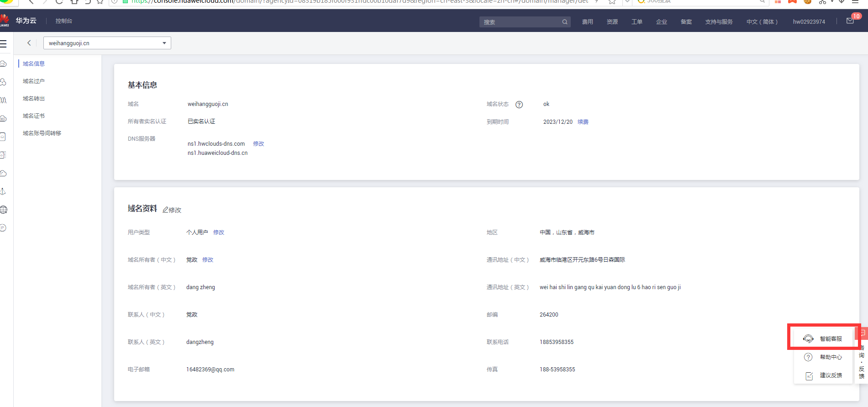The image size is (868, 407).
Task: Click the phone number 18853958355
Action: coord(557,342)
